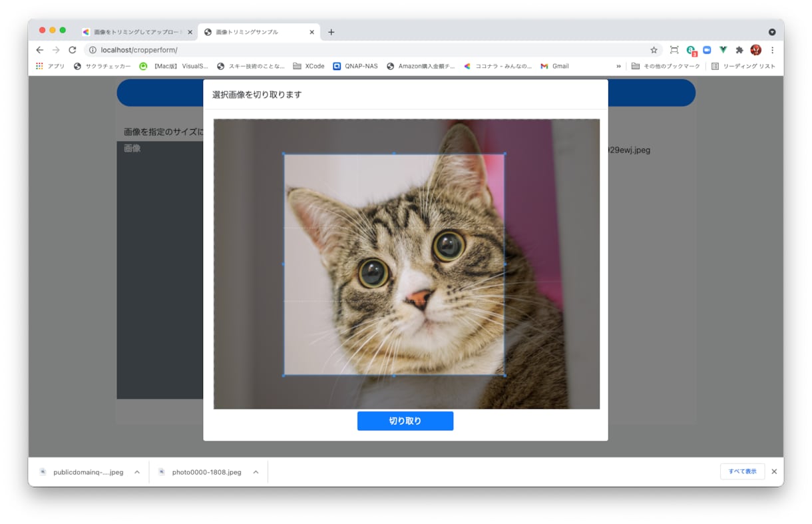Go back to the previous page

(x=40, y=50)
